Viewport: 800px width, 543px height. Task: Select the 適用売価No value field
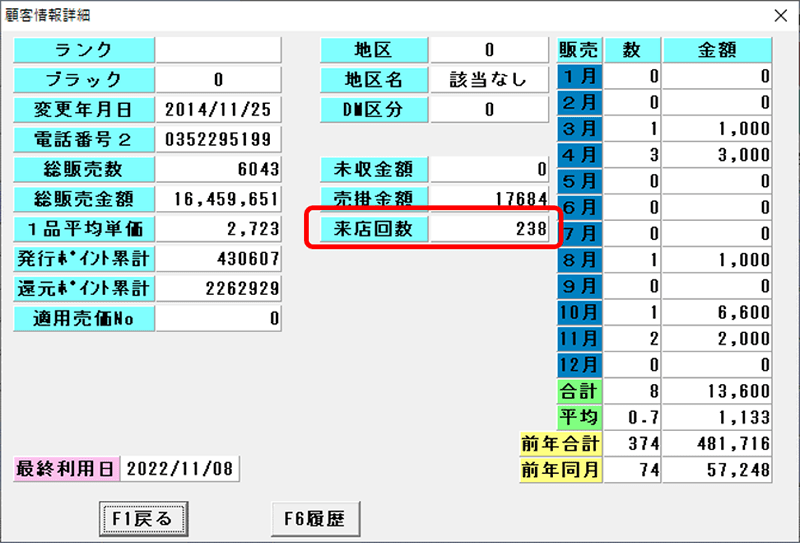pos(219,319)
